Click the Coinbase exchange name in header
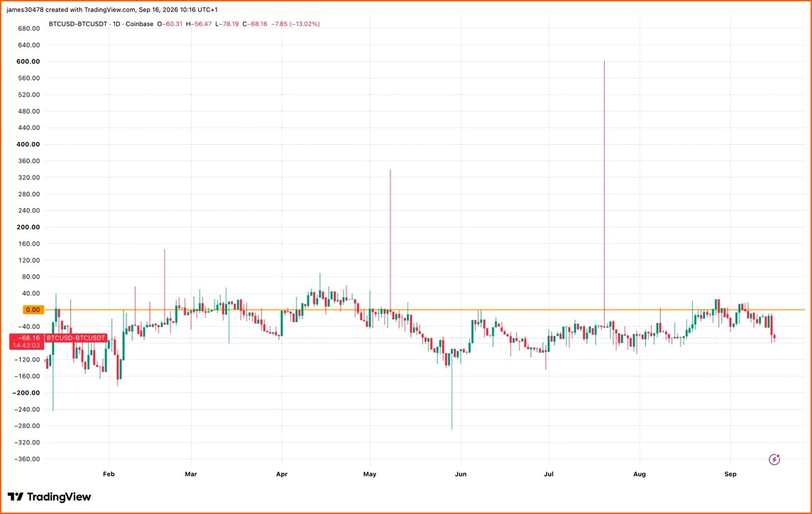Image resolution: width=812 pixels, height=514 pixels. (x=140, y=24)
